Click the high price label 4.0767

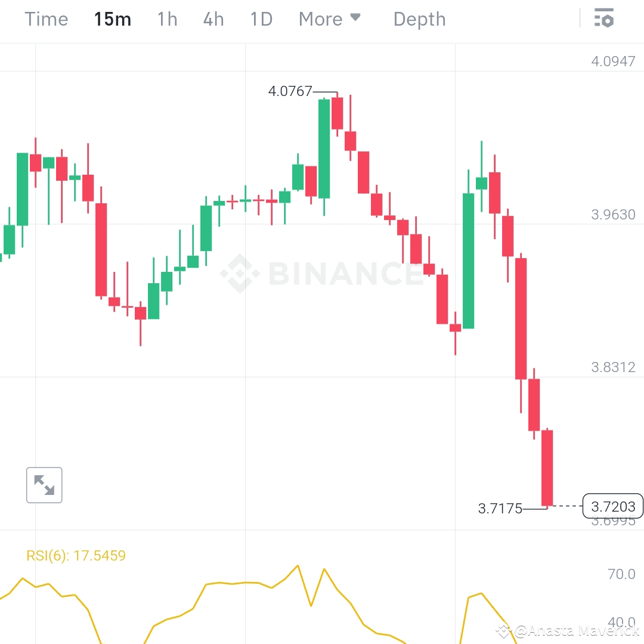(290, 92)
